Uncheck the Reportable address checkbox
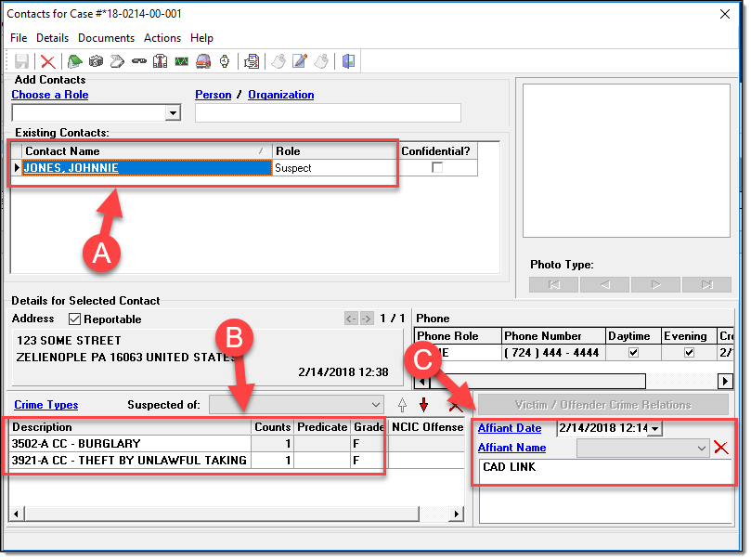The height and width of the screenshot is (560, 751). coord(75,319)
